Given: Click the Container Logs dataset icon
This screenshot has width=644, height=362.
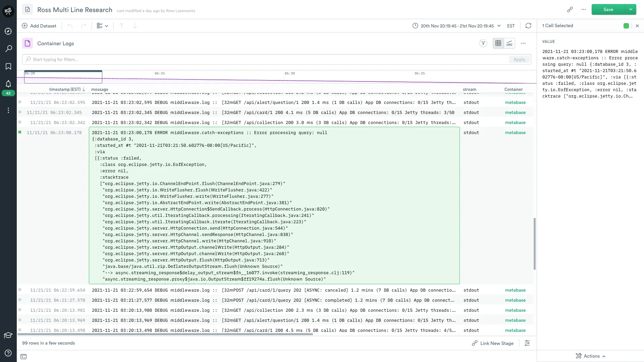Looking at the screenshot, I should (28, 43).
